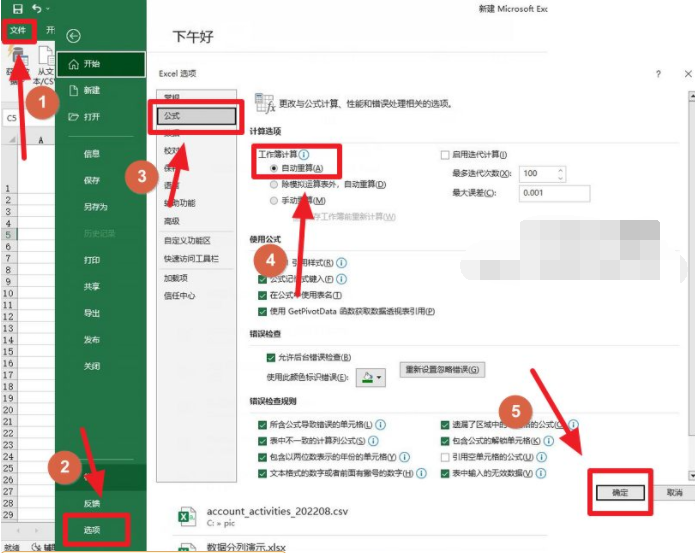Click the 最大误差 field showing 0.001
The width and height of the screenshot is (695, 553).
click(x=554, y=193)
